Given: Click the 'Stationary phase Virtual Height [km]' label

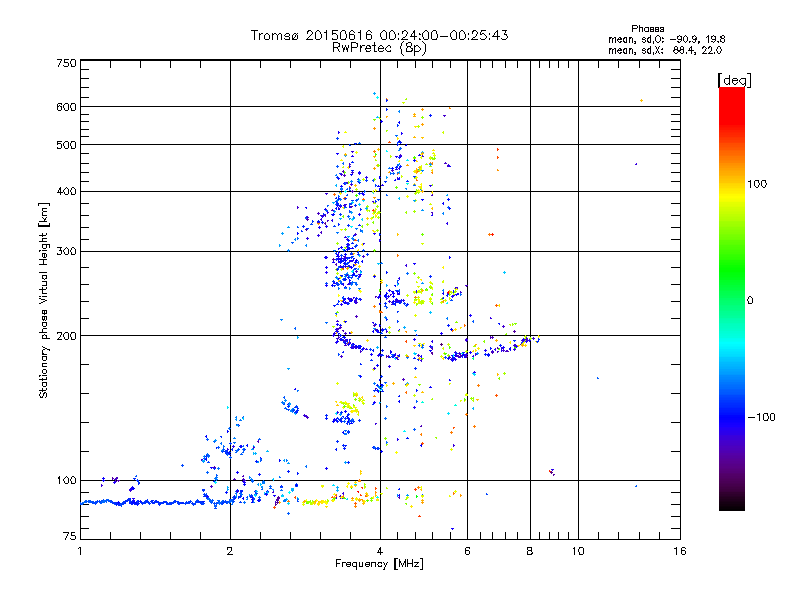Looking at the screenshot, I should 44,300.
